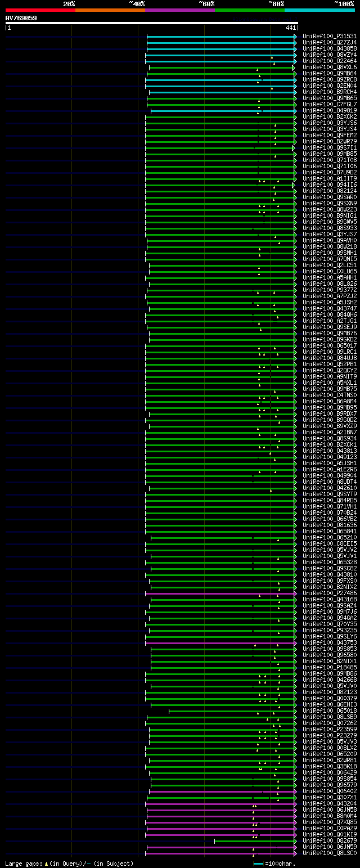Open hit UniRef100_B9NIG1
This screenshot has width=360, height=868.
[x=330, y=215]
